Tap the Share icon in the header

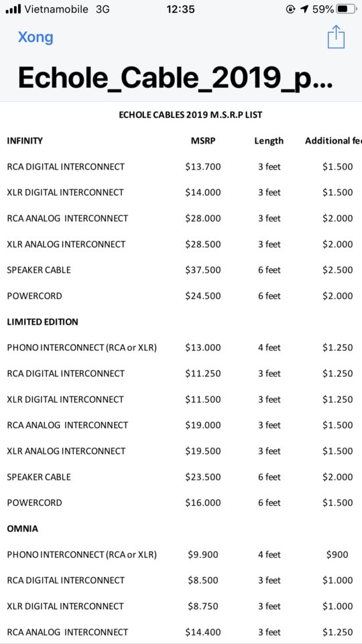(x=336, y=37)
